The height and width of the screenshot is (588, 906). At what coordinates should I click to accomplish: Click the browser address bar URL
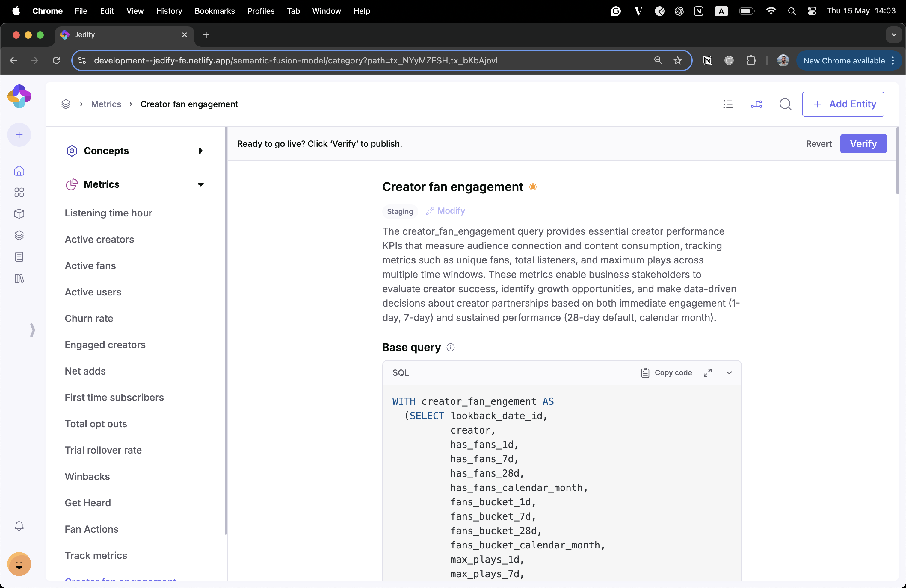coord(297,60)
